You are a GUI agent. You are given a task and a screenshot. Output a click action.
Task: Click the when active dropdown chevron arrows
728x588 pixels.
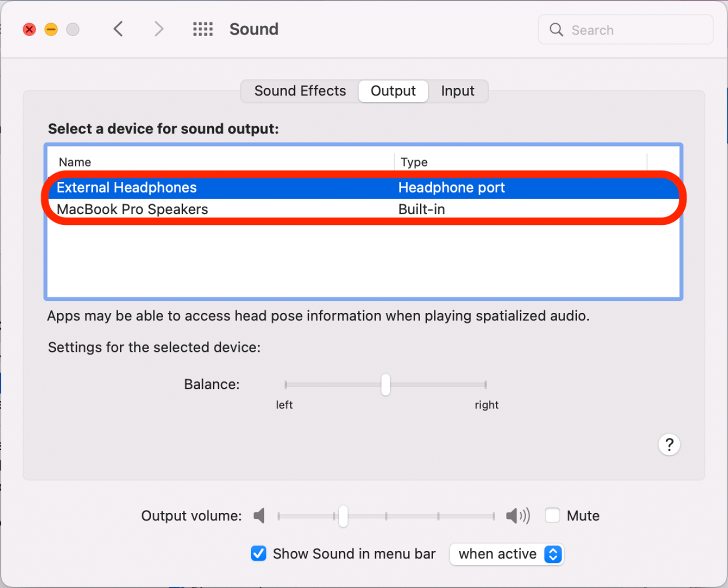(553, 554)
